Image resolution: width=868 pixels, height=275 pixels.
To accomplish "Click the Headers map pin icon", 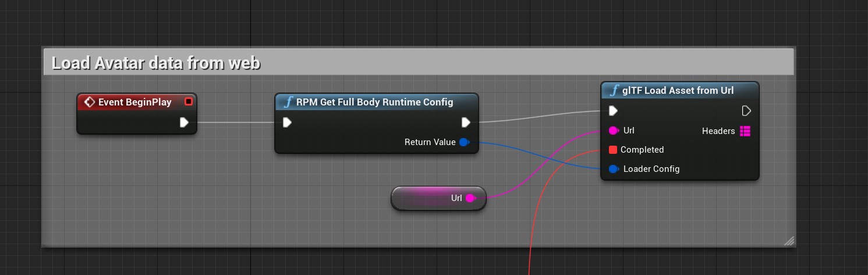I will click(x=745, y=131).
